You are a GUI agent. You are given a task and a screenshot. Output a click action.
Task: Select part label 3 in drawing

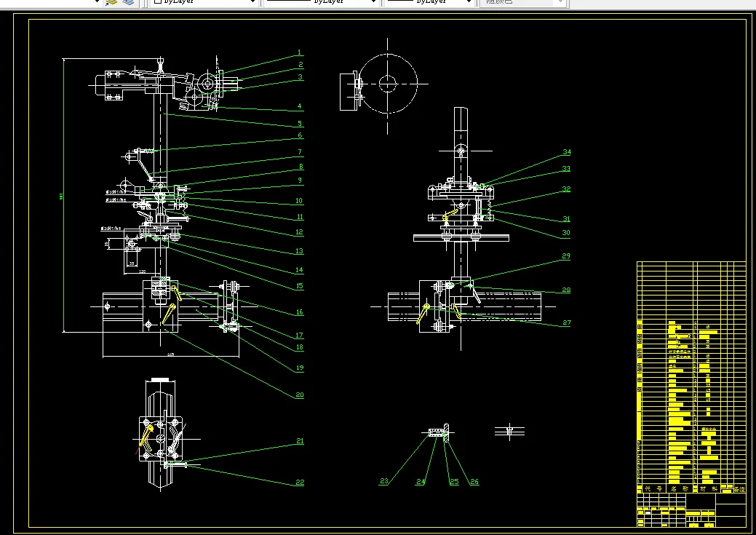tap(300, 76)
